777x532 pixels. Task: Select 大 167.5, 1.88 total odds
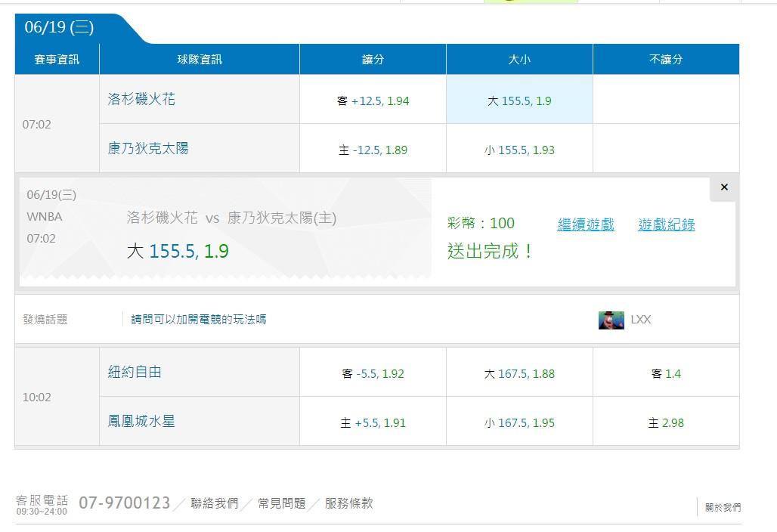[519, 373]
